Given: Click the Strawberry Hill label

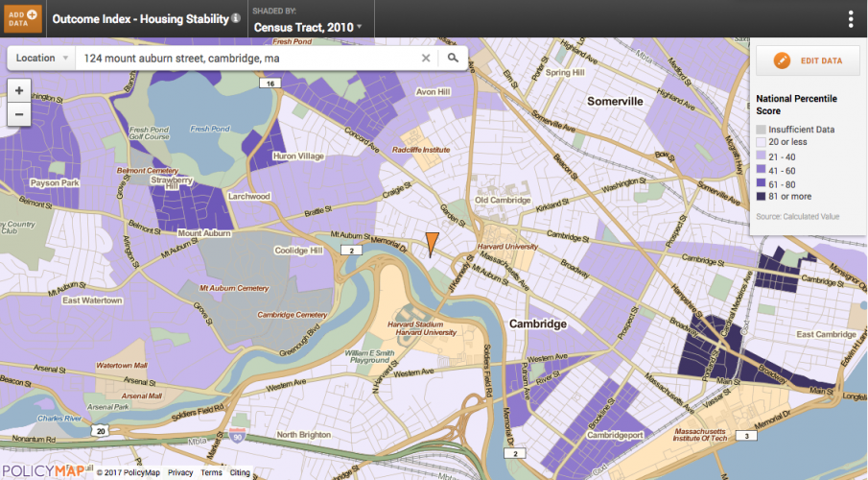Looking at the screenshot, I should pyautogui.click(x=172, y=183).
